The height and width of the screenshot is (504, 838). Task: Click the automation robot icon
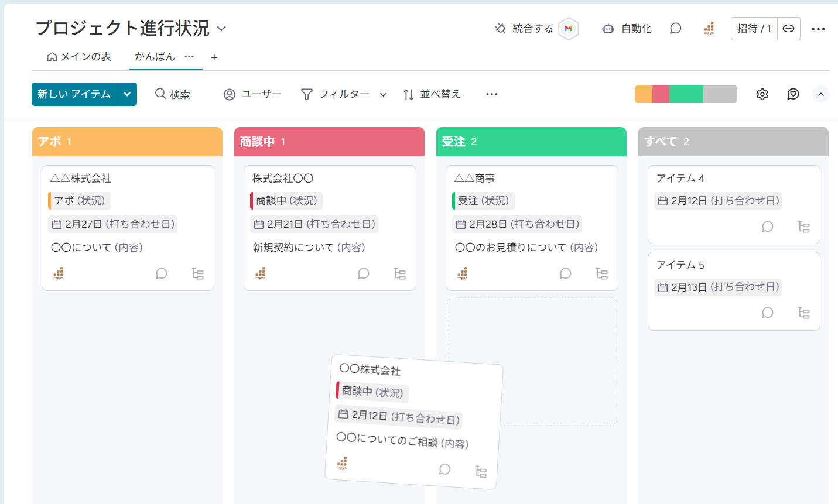(608, 29)
